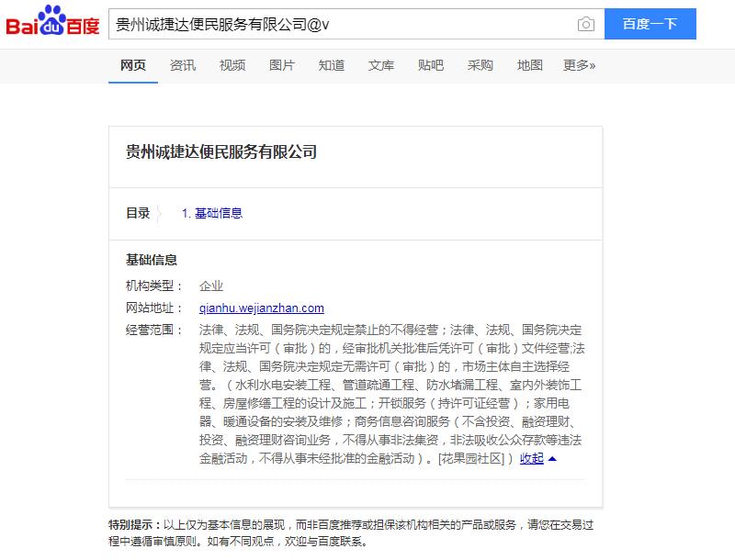Select the 采购 tab
The height and width of the screenshot is (560, 735).
click(481, 65)
